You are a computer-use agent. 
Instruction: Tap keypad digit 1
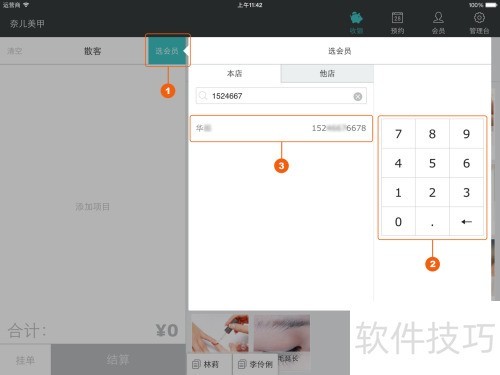[x=398, y=192]
